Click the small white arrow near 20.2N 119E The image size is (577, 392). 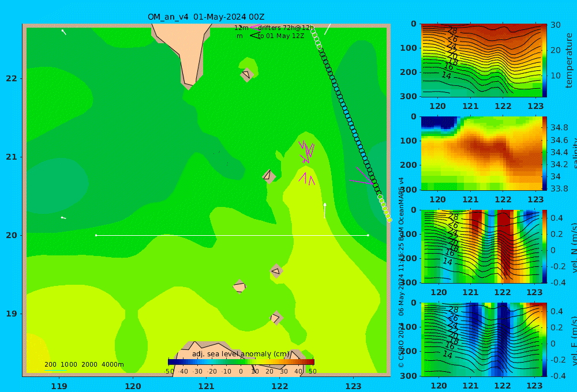(63, 218)
